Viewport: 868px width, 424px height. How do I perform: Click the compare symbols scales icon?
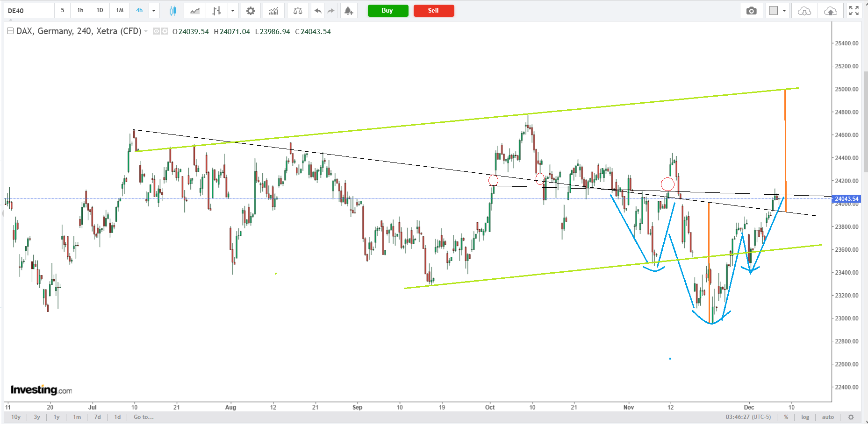297,11
